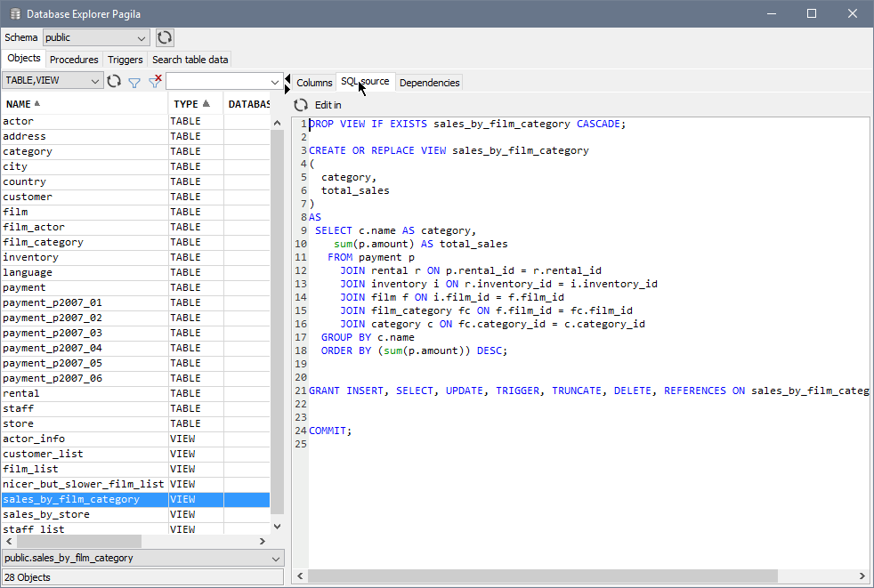Collapse the left panel using the splitter arrow
Viewport: 874px width, 588px height.
pos(287,77)
